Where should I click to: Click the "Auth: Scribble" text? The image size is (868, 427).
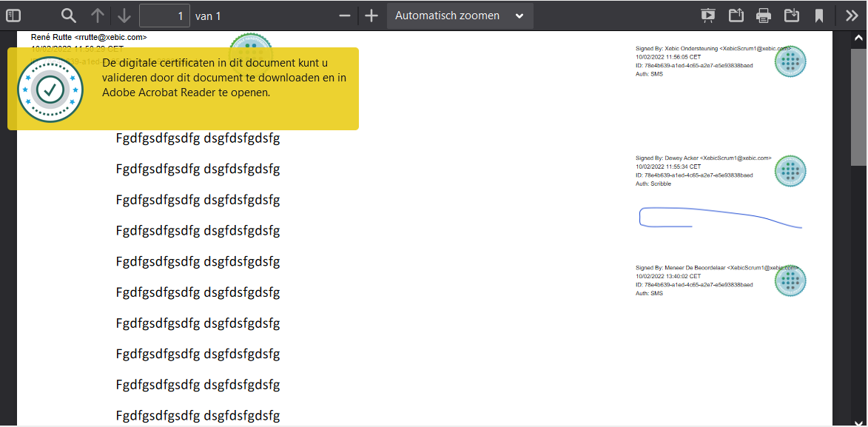click(653, 184)
